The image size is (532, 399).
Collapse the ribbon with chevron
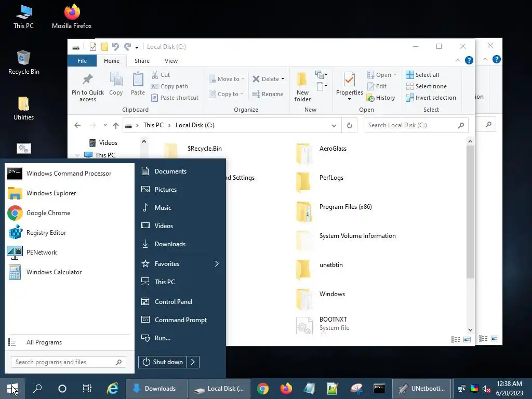(x=458, y=60)
